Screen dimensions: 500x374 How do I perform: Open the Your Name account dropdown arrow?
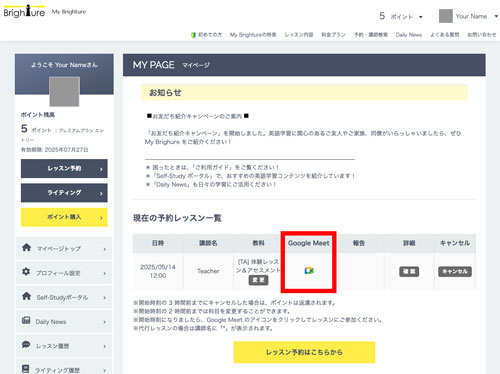pos(496,16)
